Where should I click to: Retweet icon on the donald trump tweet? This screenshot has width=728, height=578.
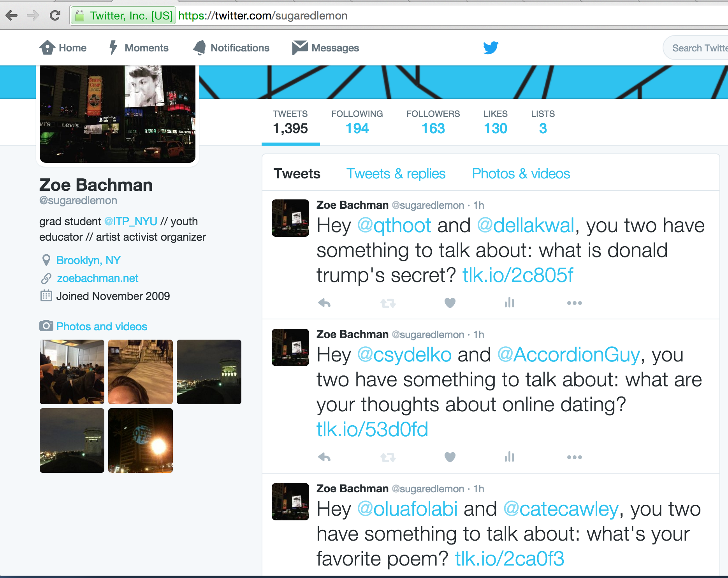[388, 303]
